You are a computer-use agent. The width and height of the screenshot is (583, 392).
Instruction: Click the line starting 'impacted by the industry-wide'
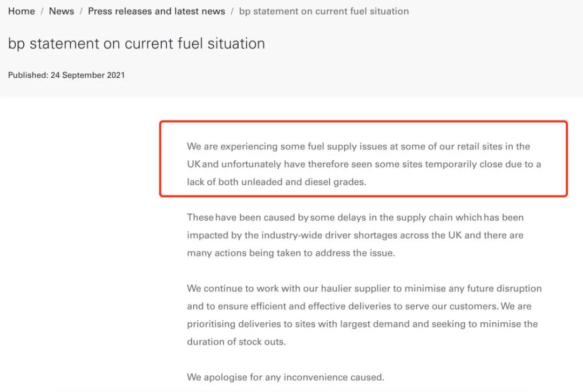tap(355, 235)
